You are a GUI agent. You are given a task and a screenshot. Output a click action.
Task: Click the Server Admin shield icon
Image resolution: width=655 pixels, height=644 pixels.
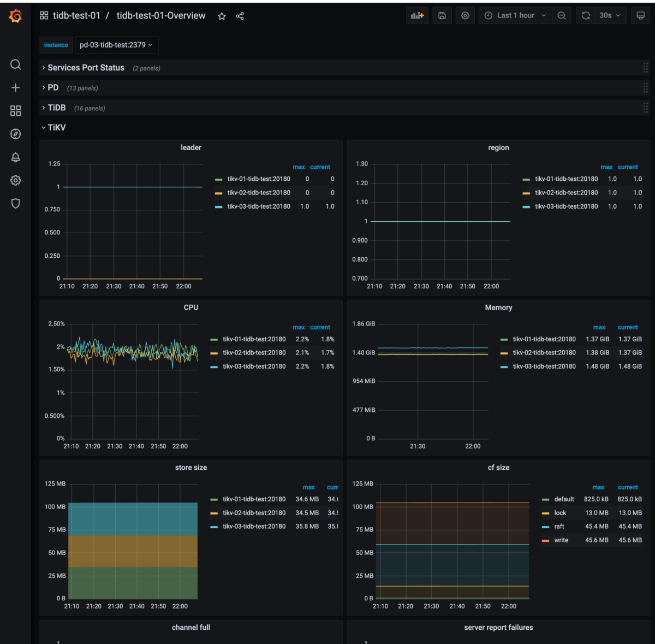click(15, 203)
